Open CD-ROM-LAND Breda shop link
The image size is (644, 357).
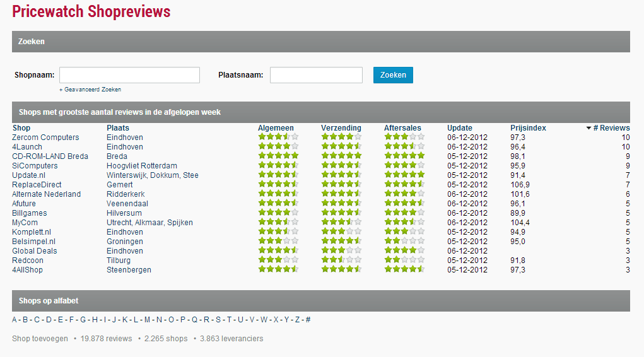(50, 156)
